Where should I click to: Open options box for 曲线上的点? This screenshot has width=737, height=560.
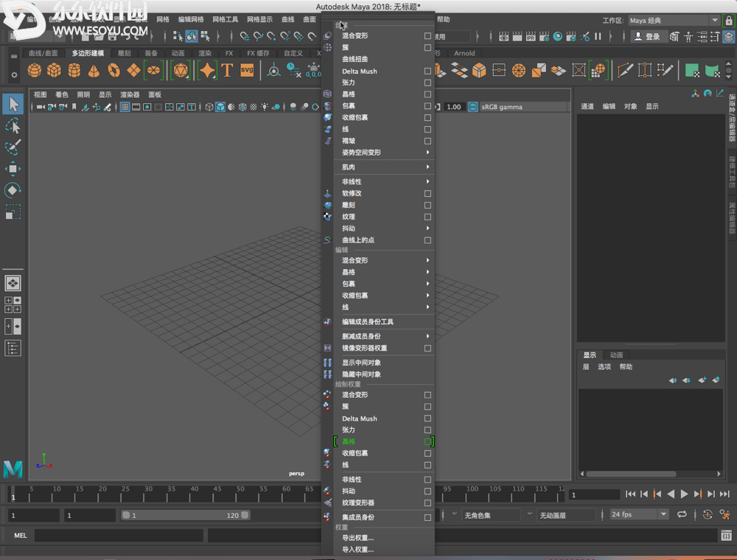[427, 240]
